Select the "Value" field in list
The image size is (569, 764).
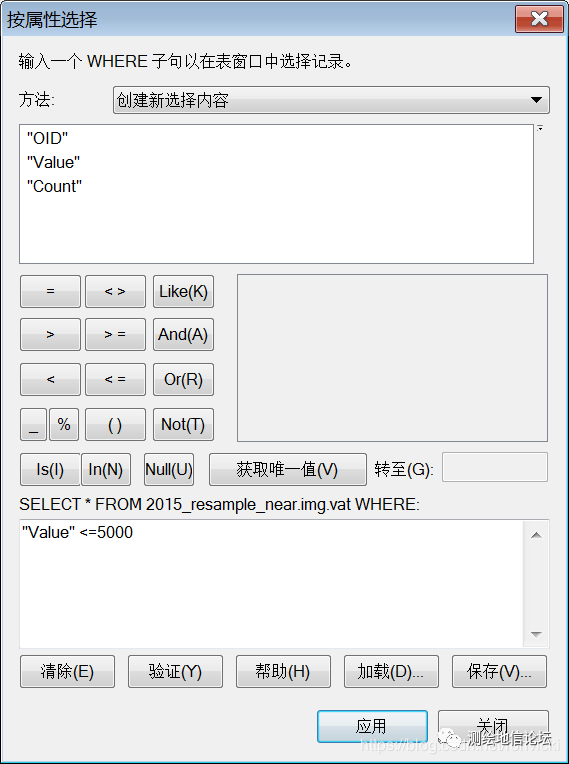[53, 162]
